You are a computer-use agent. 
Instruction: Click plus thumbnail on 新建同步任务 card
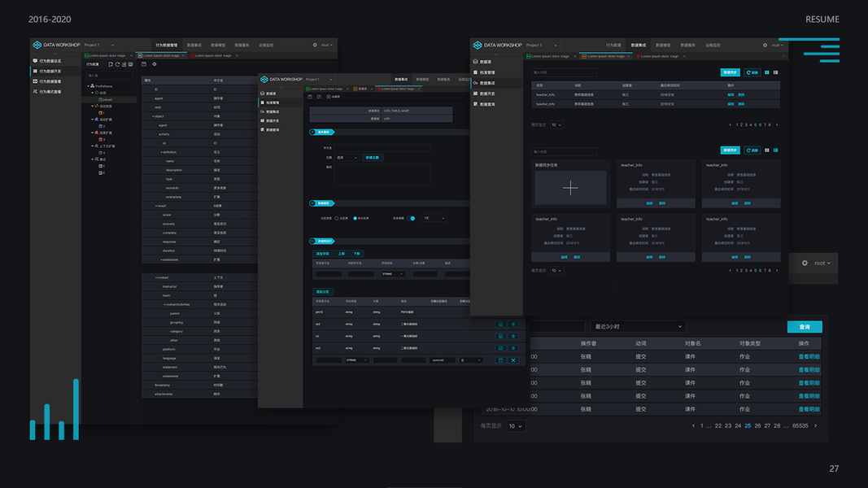pos(570,188)
